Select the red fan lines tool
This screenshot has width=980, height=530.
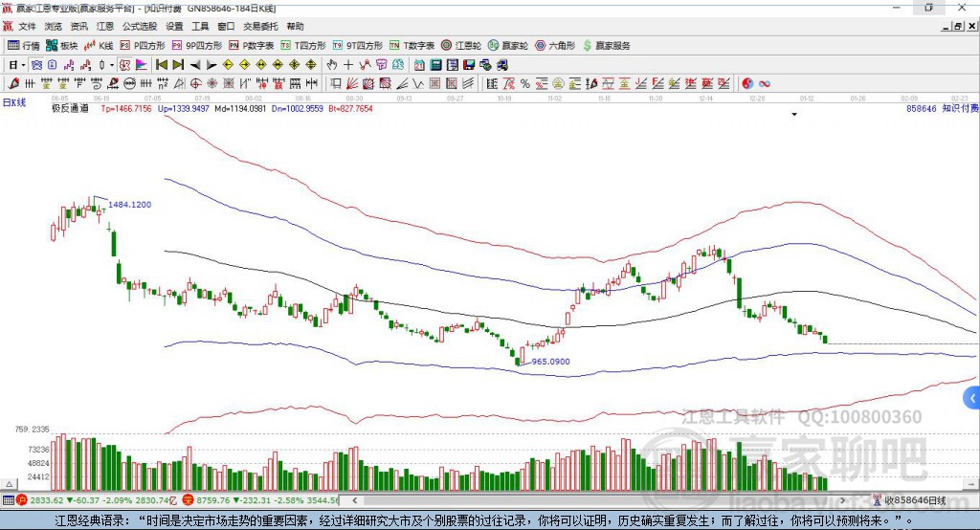[351, 84]
